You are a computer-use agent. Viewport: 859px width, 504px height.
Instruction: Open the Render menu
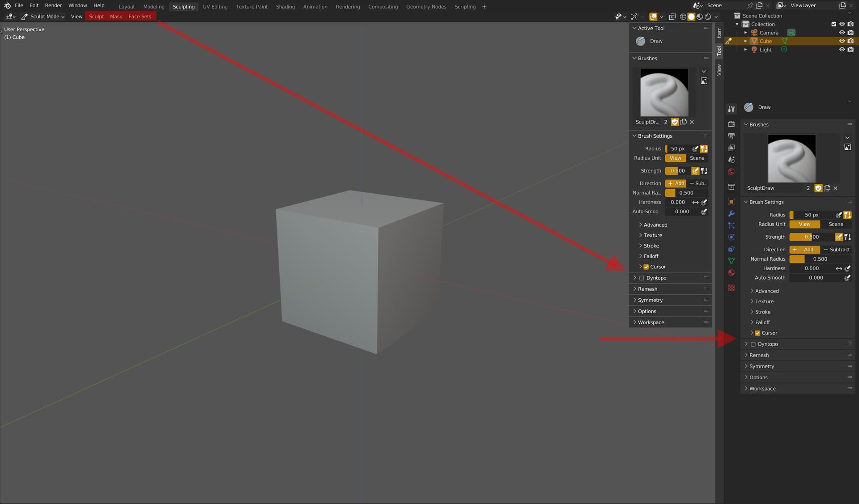pos(53,5)
